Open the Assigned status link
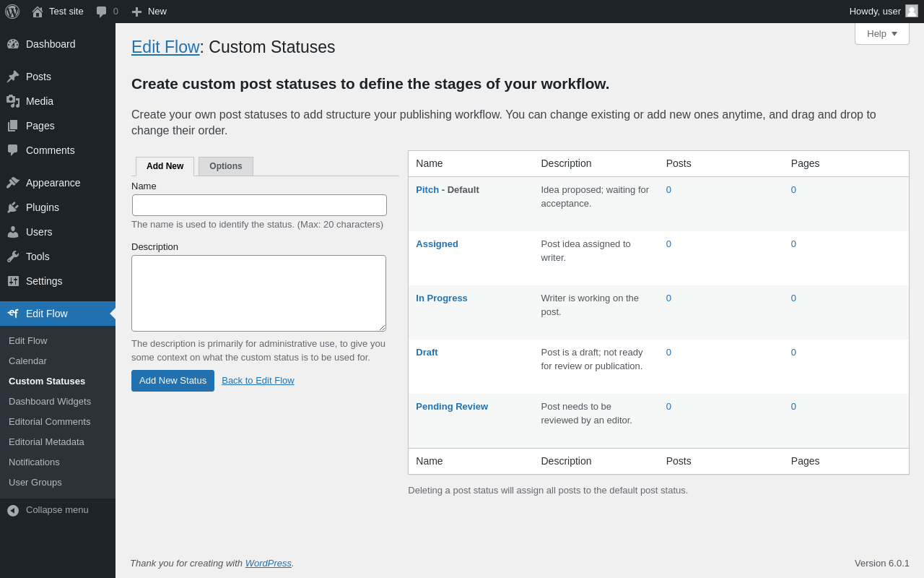 (x=437, y=243)
